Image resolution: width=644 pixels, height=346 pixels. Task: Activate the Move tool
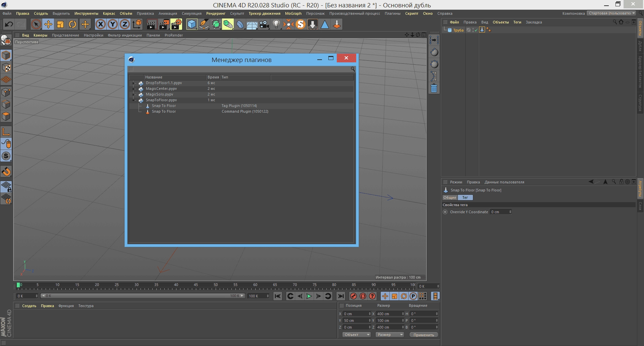[x=48, y=24]
